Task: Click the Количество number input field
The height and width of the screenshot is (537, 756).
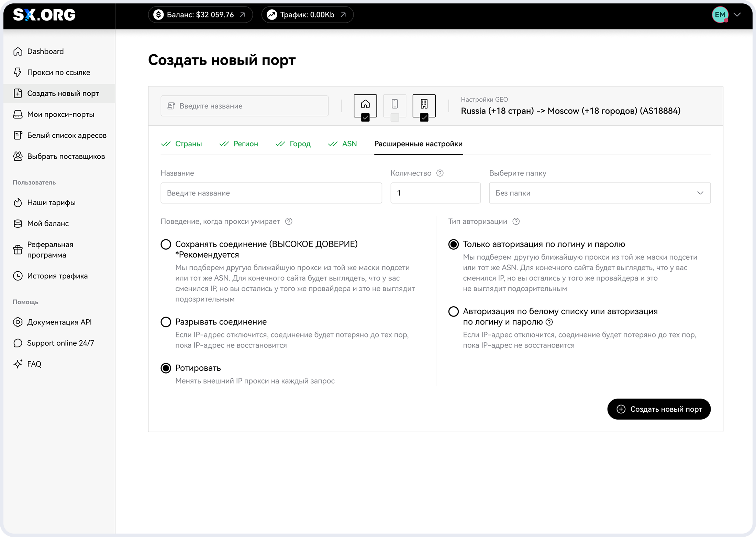Action: pos(435,193)
